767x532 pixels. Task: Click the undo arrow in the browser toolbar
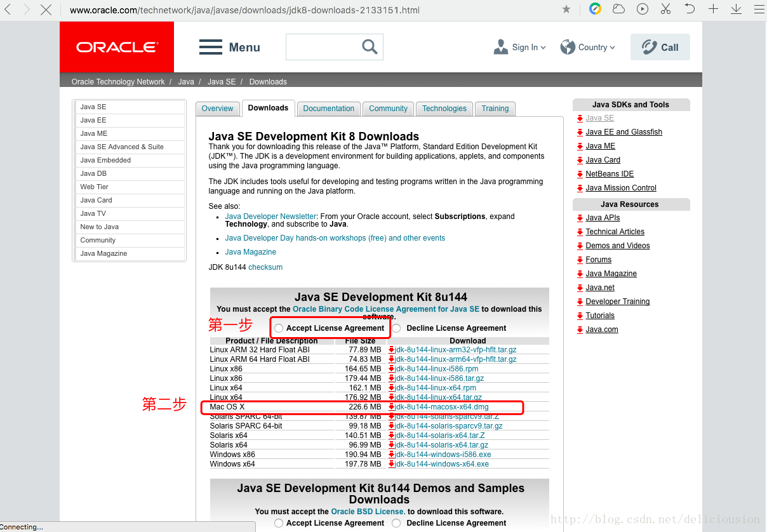(690, 9)
